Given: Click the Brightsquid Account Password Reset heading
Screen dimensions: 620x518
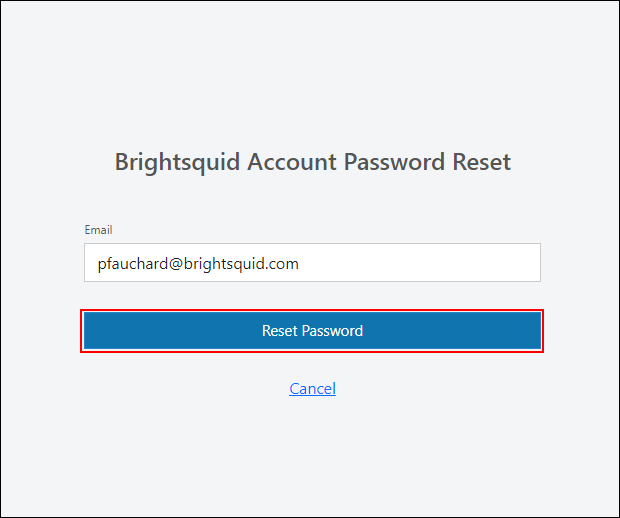Looking at the screenshot, I should (x=312, y=162).
